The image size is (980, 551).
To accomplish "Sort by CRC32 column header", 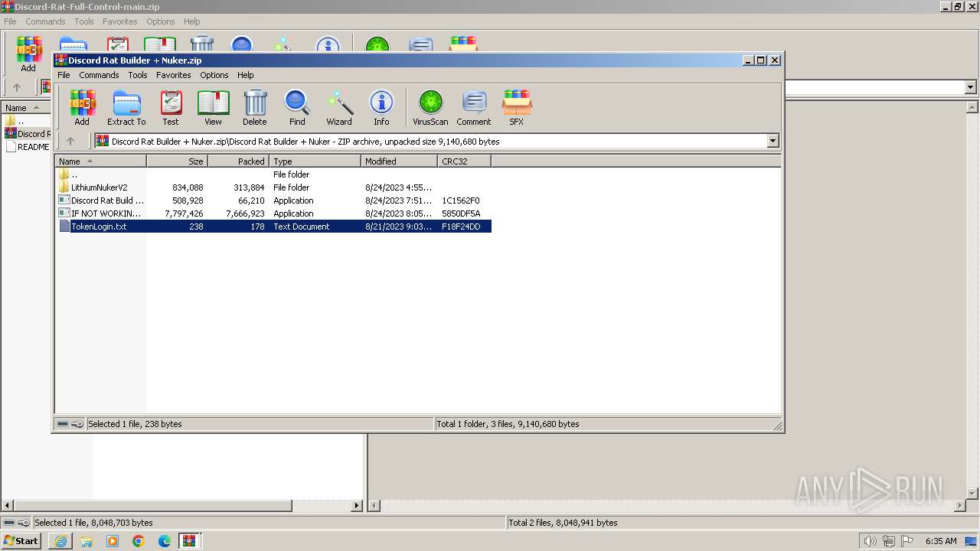I will click(465, 161).
